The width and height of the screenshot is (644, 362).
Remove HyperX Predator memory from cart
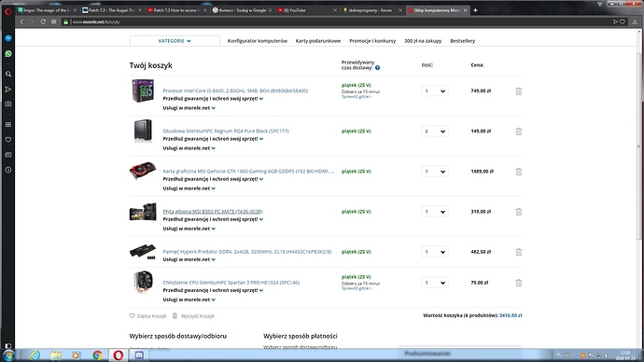pos(519,252)
